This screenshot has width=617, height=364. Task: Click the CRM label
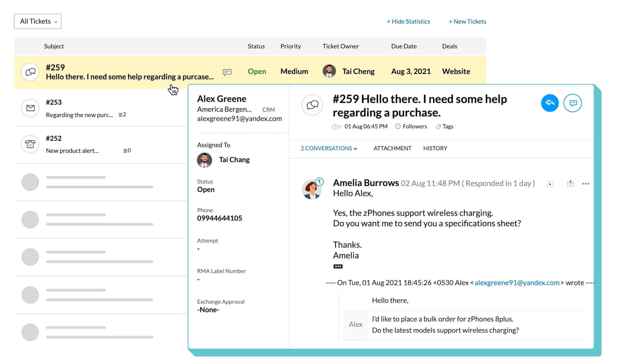[x=268, y=110]
